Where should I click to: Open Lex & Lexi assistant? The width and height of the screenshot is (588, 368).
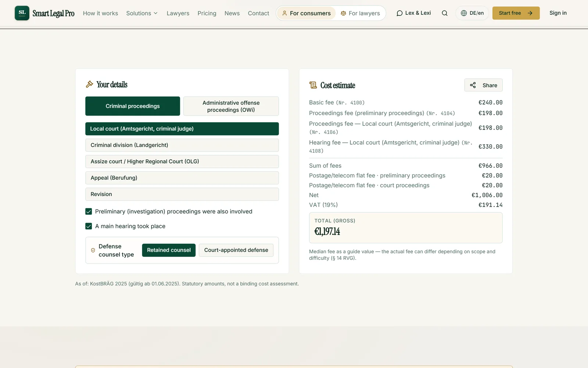coord(413,13)
